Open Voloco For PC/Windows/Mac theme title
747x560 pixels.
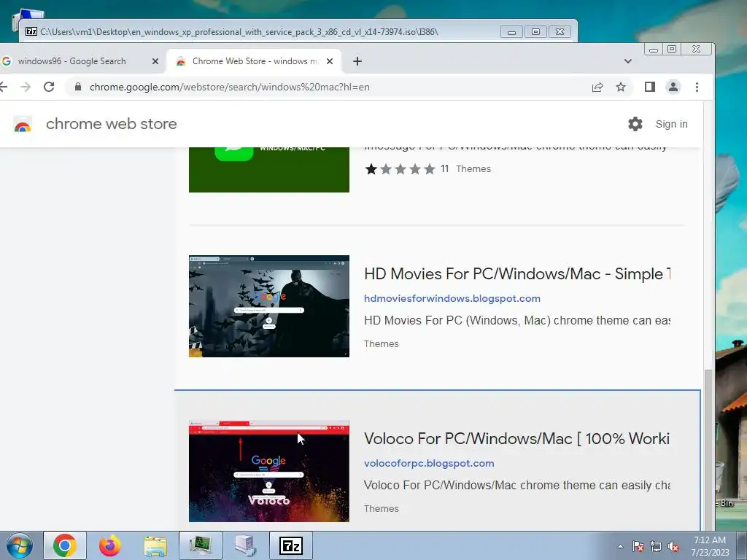pos(517,438)
